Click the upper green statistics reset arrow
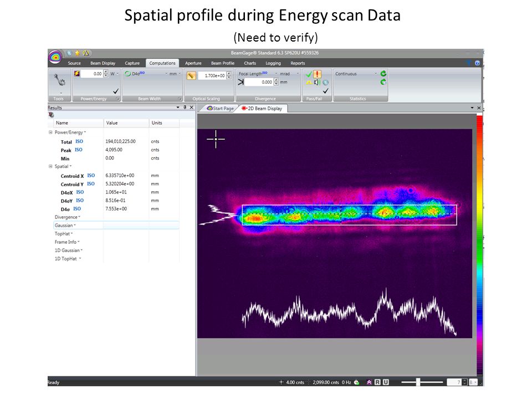 [383, 74]
